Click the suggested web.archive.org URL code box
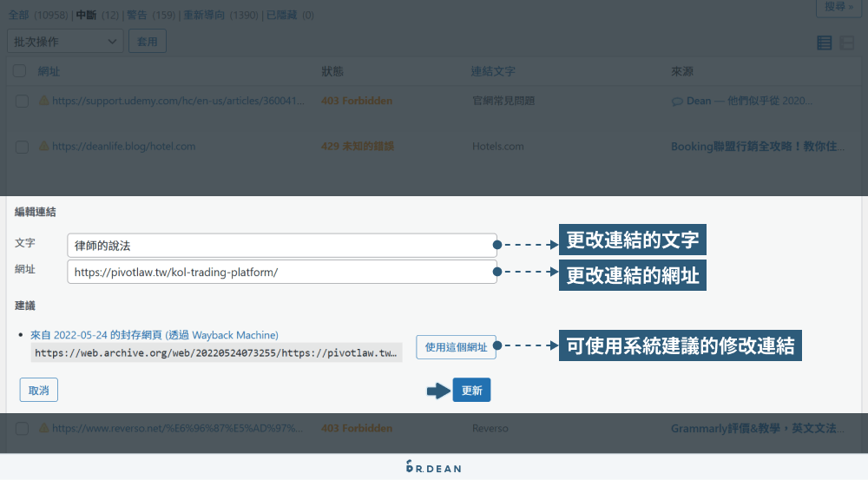Screen dimensions: 868x480 (216, 352)
